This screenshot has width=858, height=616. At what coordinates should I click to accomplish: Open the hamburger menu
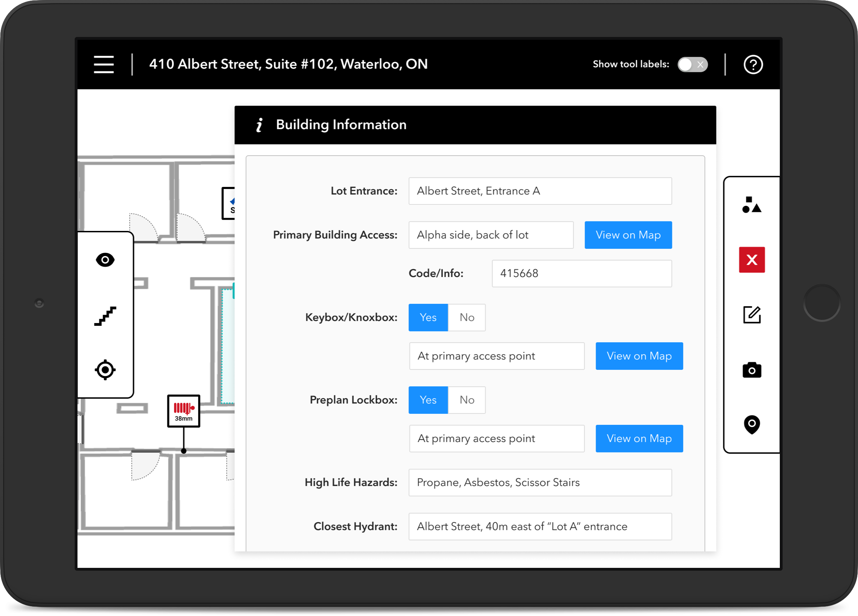coord(104,64)
